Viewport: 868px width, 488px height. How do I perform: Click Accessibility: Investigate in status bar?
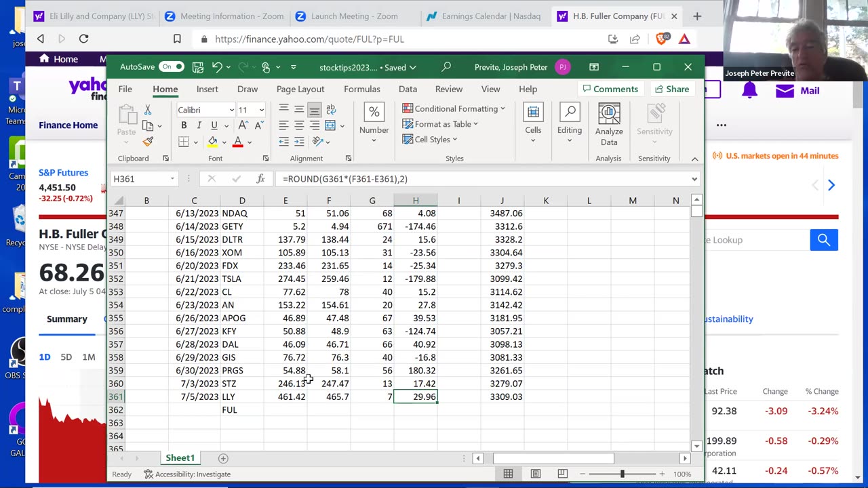pos(187,474)
